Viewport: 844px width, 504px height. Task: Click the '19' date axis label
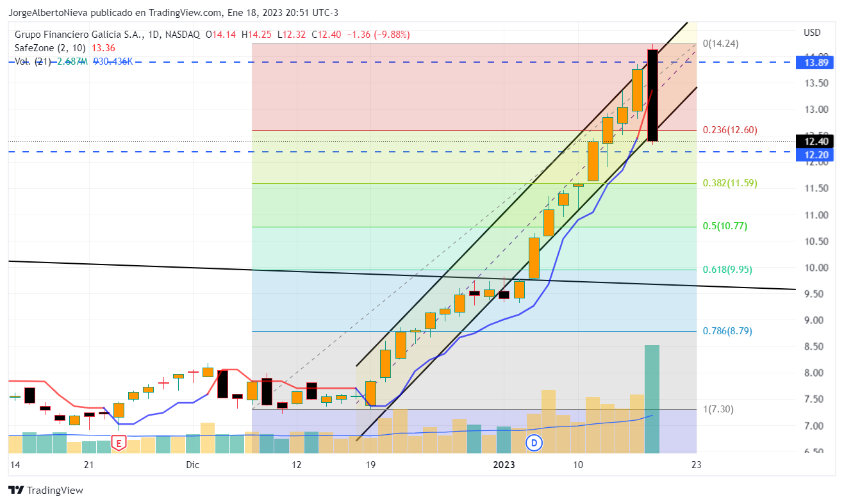[369, 464]
